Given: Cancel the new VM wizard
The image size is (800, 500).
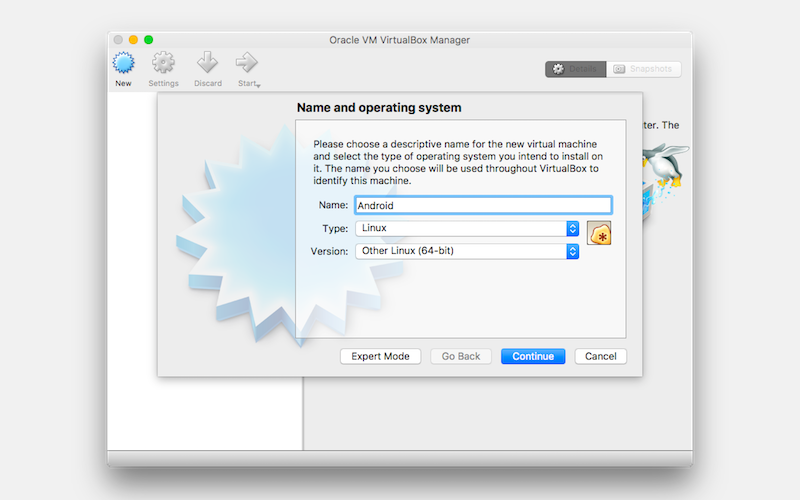Looking at the screenshot, I should (601, 356).
